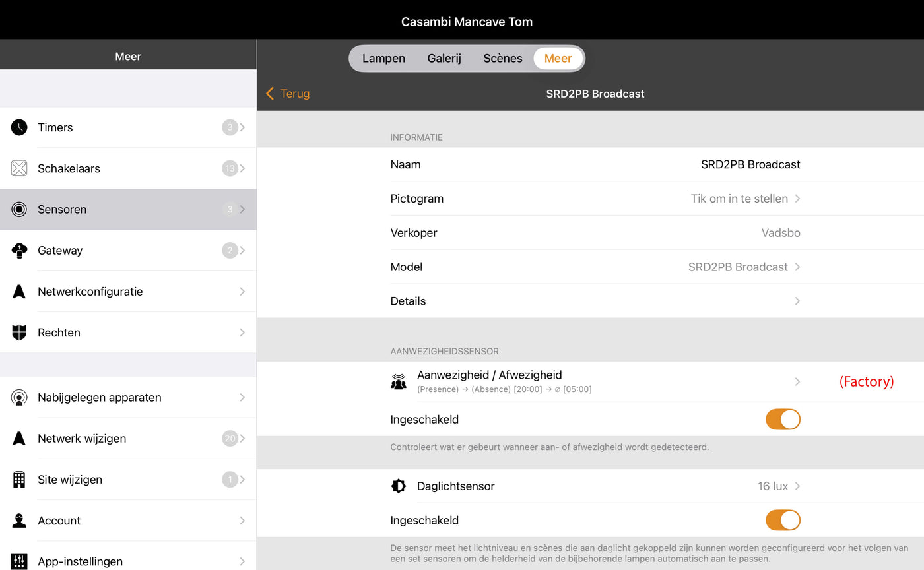Screen dimensions: 924x570
Task: Switch to the Lampen tab
Action: (383, 58)
